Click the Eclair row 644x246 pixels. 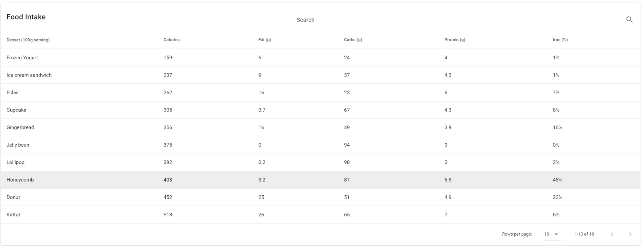pyautogui.click(x=12, y=92)
